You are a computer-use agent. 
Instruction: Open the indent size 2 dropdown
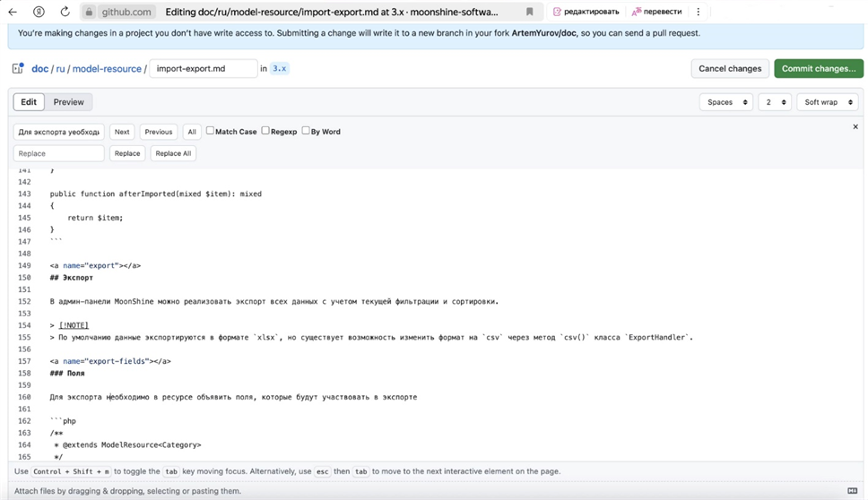pos(775,102)
